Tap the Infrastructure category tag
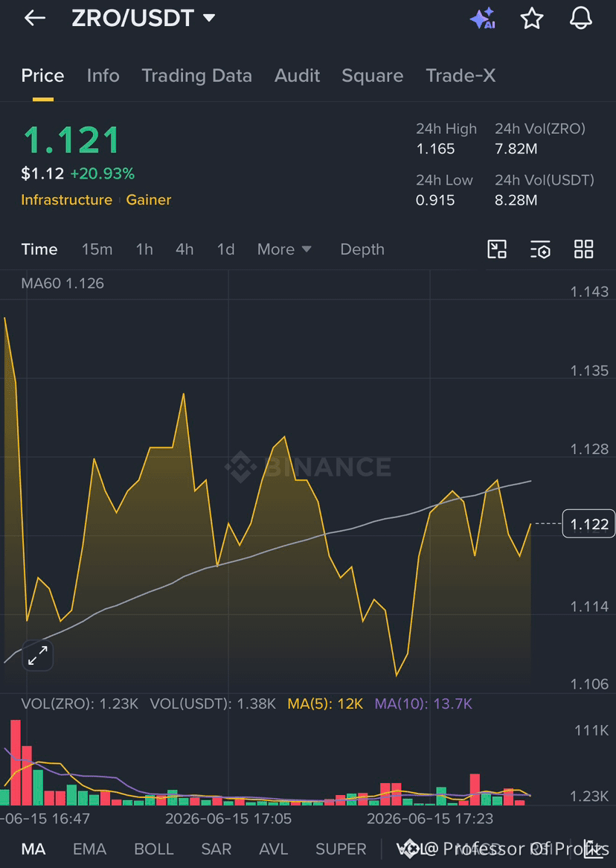This screenshot has height=868, width=616. pyautogui.click(x=66, y=200)
